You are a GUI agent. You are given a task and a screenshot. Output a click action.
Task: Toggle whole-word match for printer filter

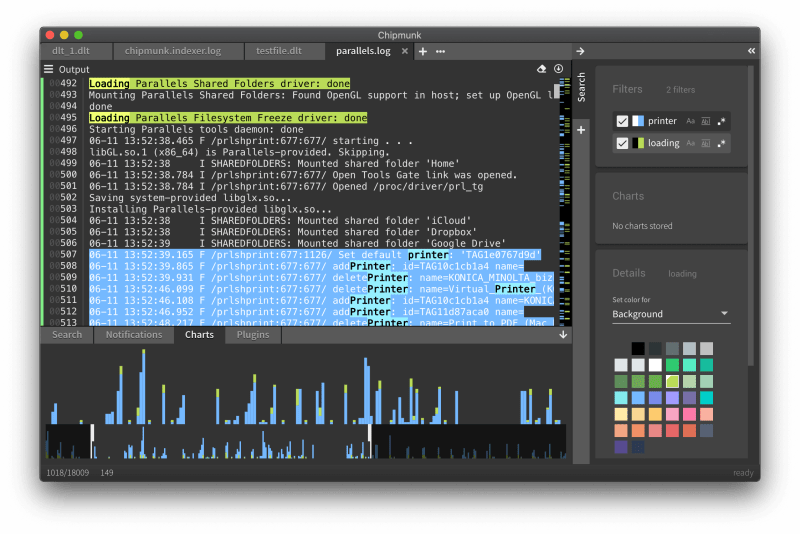tap(706, 121)
